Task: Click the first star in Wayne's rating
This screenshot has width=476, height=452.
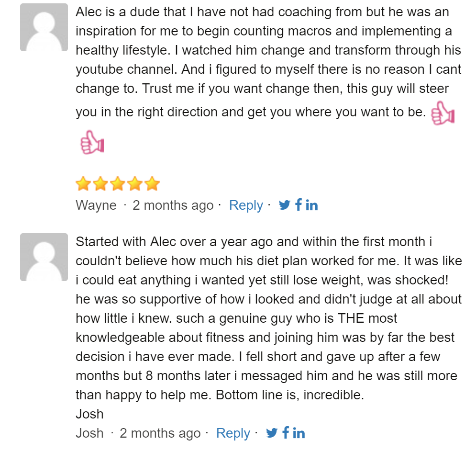Action: click(83, 183)
